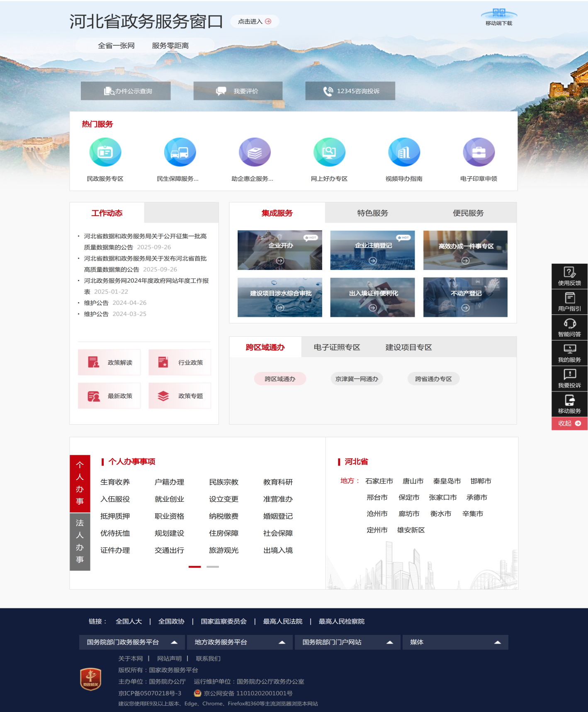
Task: Open the 行业政策 tile
Action: (180, 362)
